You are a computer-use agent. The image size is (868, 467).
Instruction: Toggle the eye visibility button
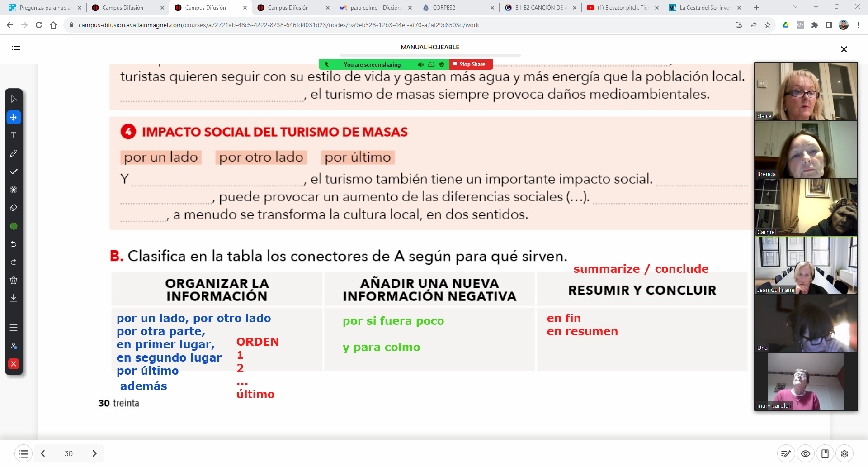[805, 453]
